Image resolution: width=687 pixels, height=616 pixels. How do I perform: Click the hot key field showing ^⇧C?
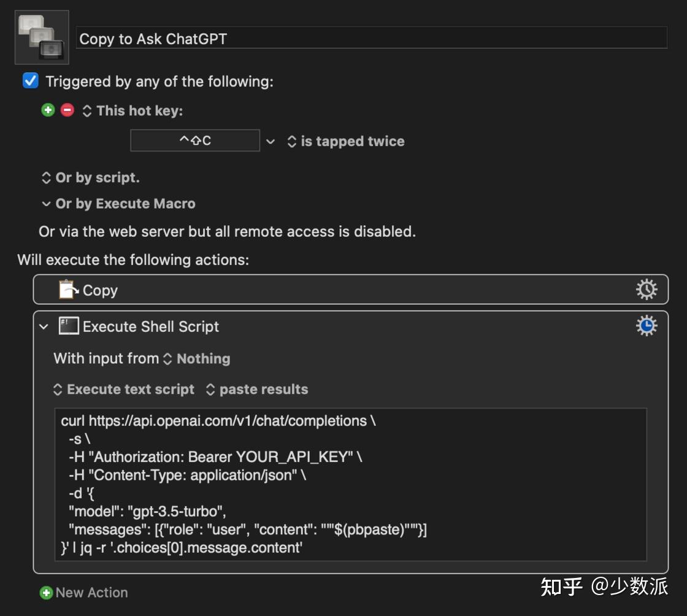[194, 141]
